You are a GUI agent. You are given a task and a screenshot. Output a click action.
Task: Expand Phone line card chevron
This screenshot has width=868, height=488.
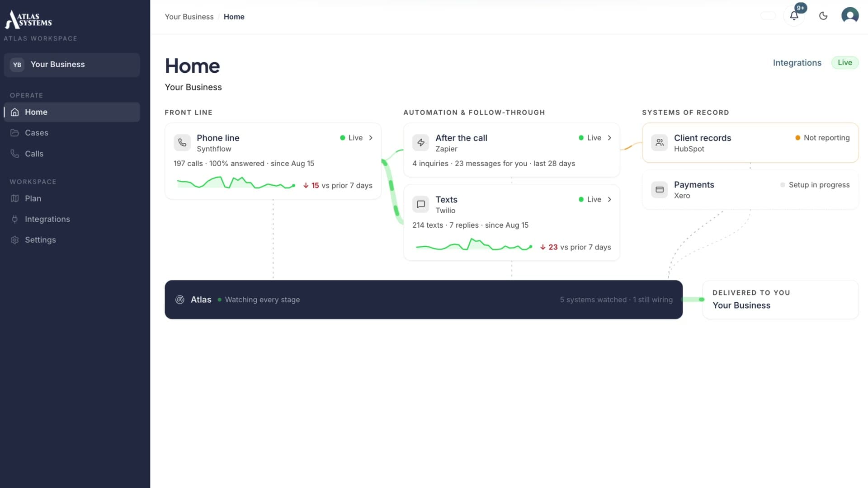[371, 138]
